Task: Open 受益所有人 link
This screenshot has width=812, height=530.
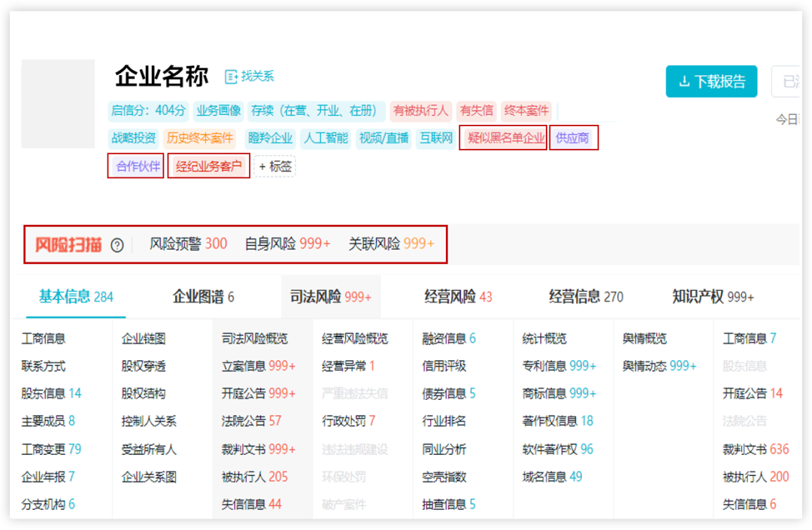Action: (149, 449)
